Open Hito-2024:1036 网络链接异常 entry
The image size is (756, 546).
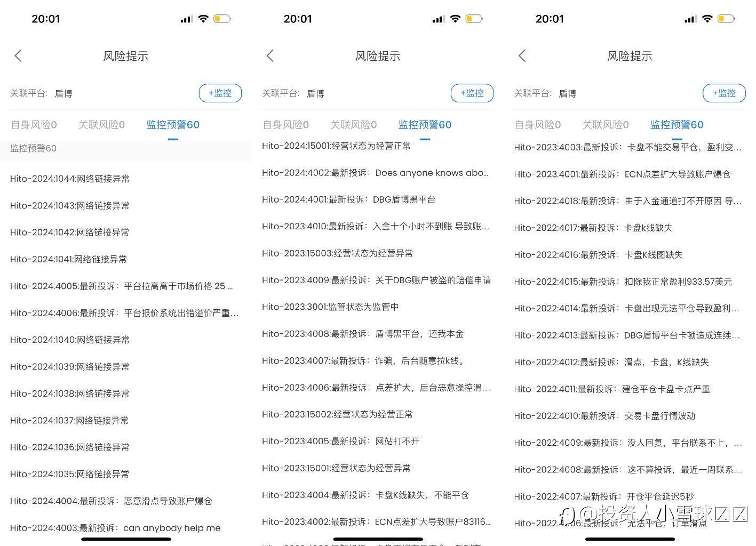pyautogui.click(x=70, y=447)
